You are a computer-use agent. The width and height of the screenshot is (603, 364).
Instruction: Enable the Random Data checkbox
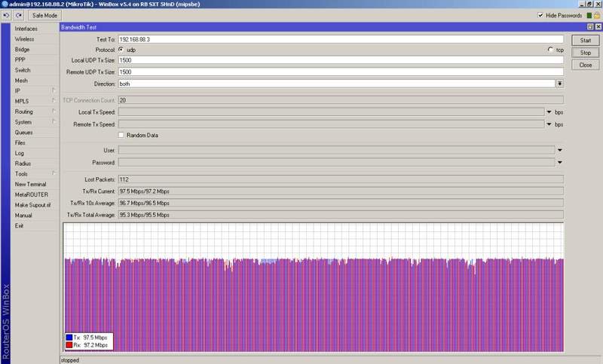(x=121, y=135)
